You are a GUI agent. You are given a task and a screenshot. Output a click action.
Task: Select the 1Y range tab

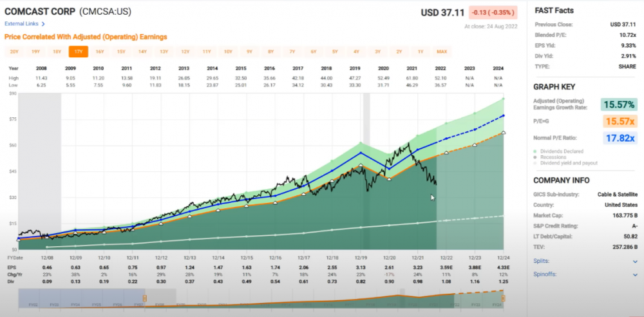(x=420, y=52)
